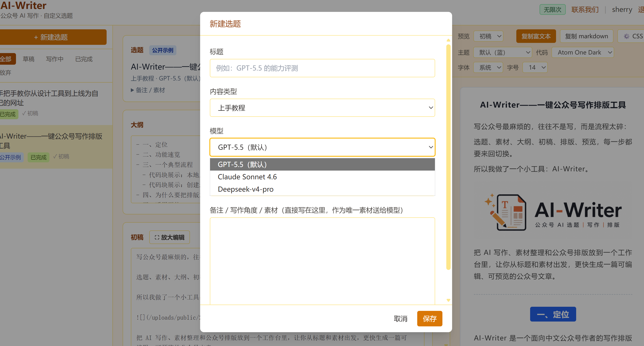Open the 主题 dropdown showing 默认（蓝）
The height and width of the screenshot is (346, 644).
(x=503, y=53)
